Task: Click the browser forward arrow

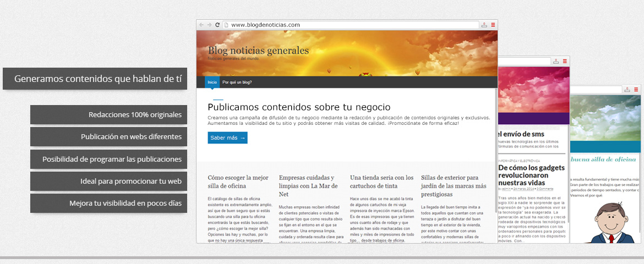Action: [x=209, y=25]
